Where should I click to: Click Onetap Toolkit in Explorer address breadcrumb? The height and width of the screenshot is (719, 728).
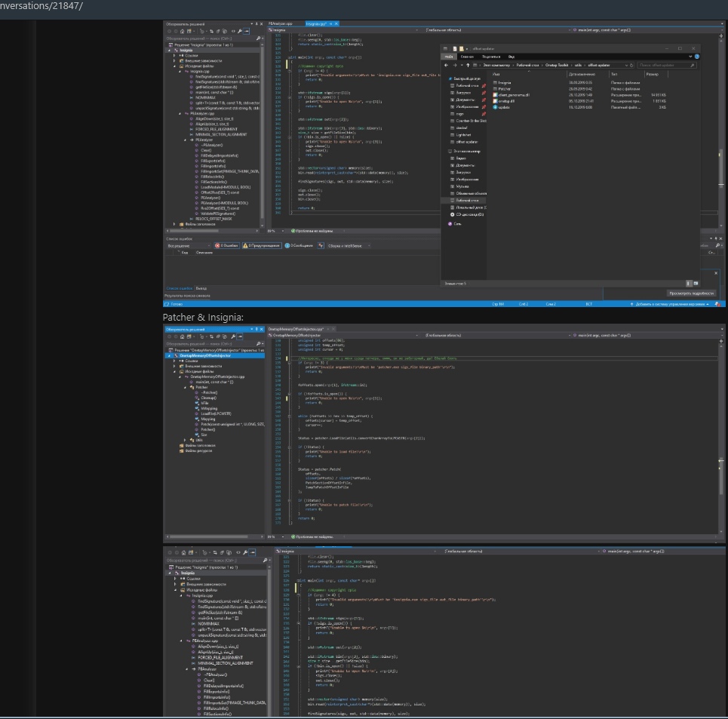tap(557, 66)
